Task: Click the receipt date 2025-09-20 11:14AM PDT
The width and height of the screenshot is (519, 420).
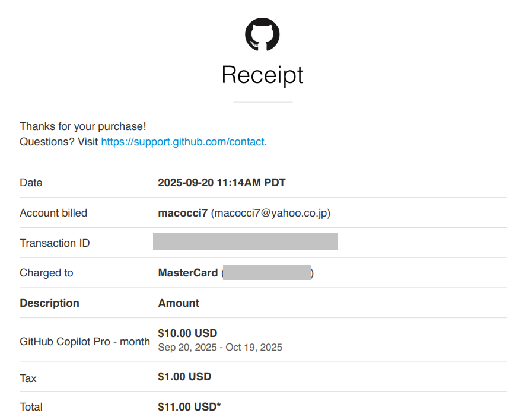Action: tap(221, 183)
